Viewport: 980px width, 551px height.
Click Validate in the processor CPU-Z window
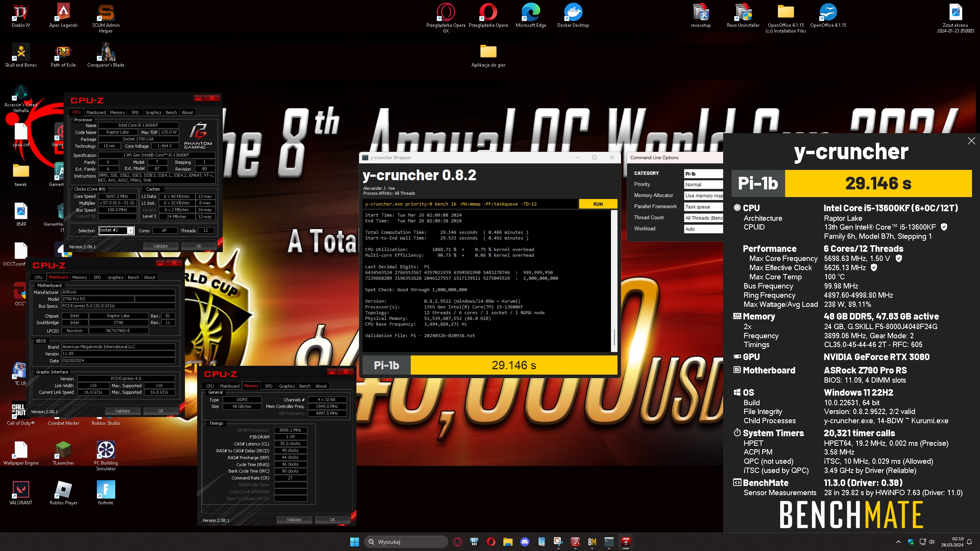[x=160, y=246]
